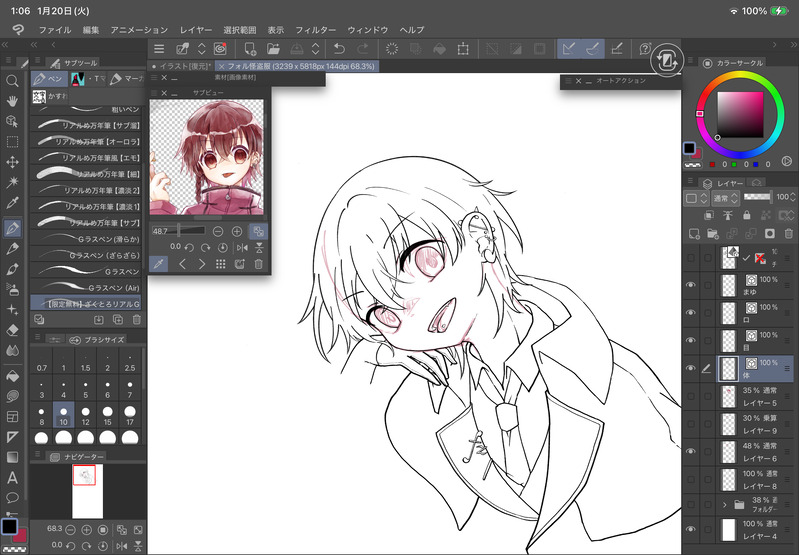
Task: Select the Zoom magnifier tool
Action: click(12, 81)
